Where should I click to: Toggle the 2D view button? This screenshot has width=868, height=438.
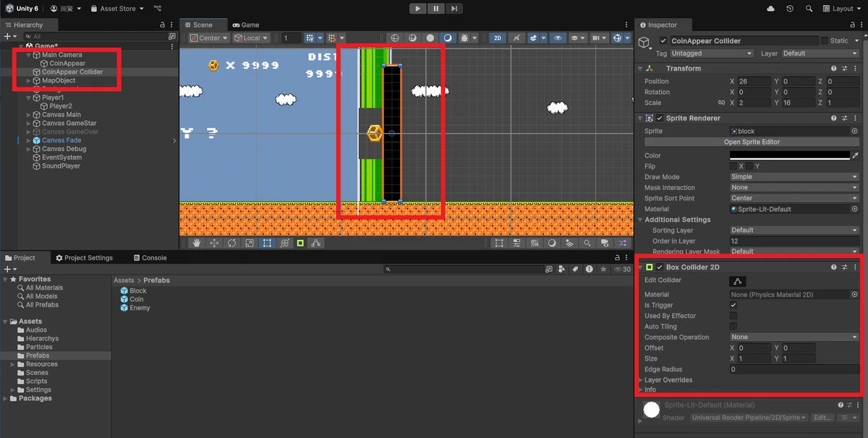497,38
